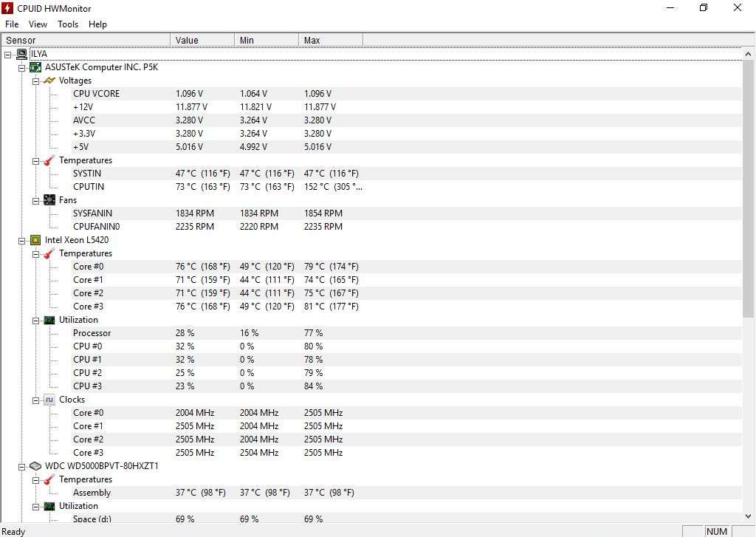
Task: Collapse the WDC WD5000BPVT-80HXZT1 node
Action: (21, 467)
